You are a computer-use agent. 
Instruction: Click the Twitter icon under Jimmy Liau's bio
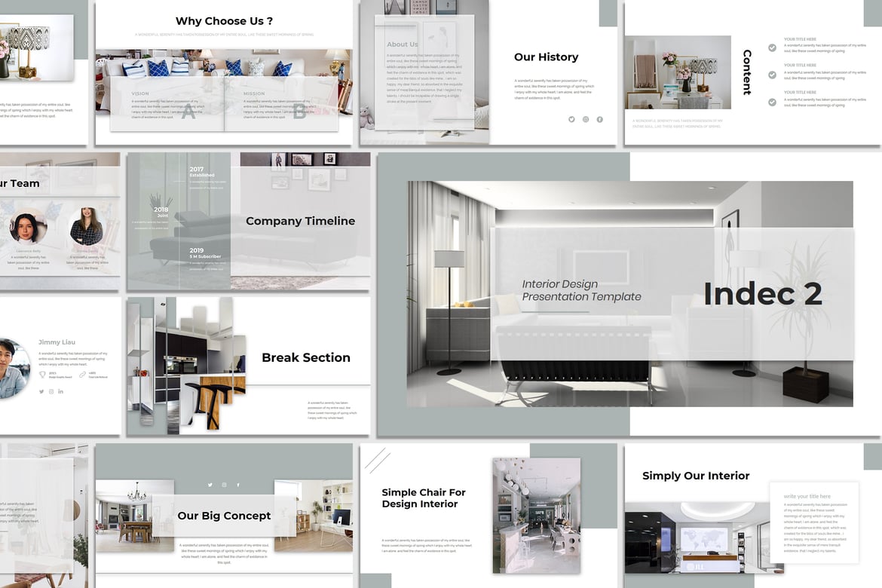[41, 392]
